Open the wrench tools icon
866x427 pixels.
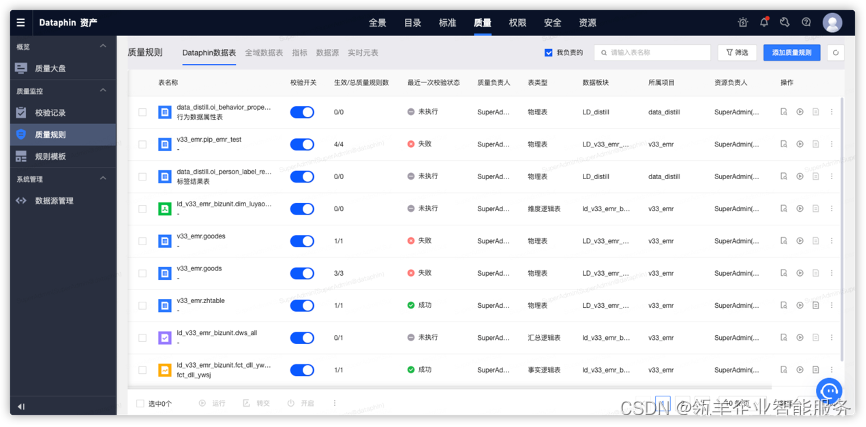click(785, 23)
